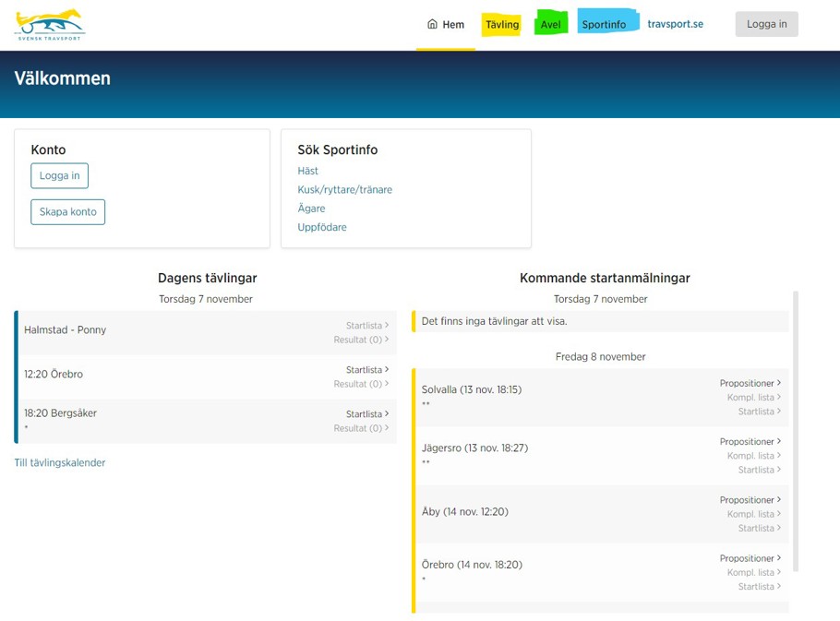Go to Till tävlingskalender link
The width and height of the screenshot is (840, 621).
click(60, 462)
